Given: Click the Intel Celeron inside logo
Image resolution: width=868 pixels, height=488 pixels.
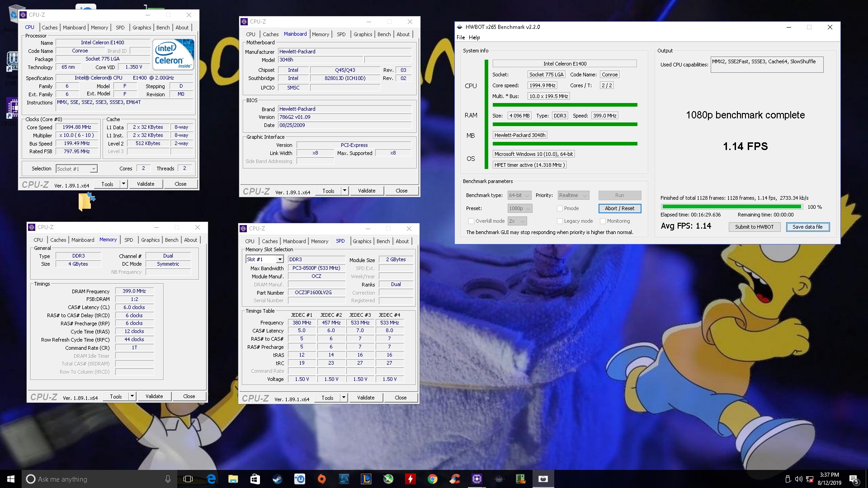Looking at the screenshot, I should pyautogui.click(x=174, y=55).
